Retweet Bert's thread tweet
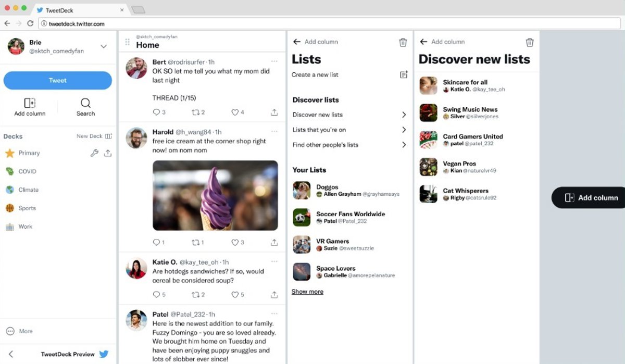 pos(195,112)
